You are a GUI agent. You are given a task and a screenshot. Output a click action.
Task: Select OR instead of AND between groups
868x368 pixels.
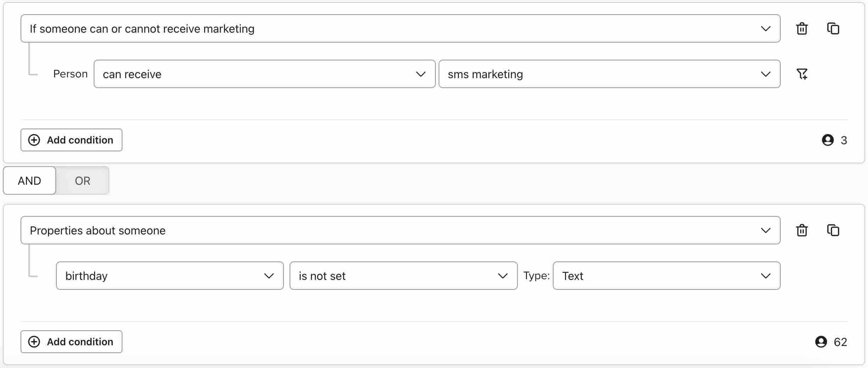pos(82,180)
